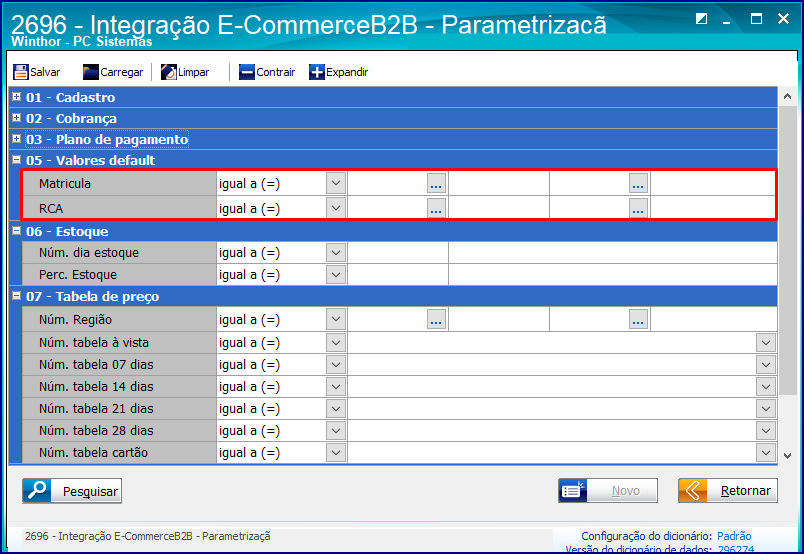Click the Salvar disk icon
804x554 pixels.
tap(21, 72)
